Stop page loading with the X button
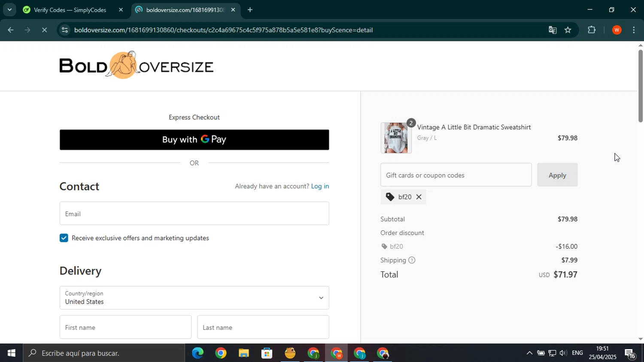 coord(44,30)
